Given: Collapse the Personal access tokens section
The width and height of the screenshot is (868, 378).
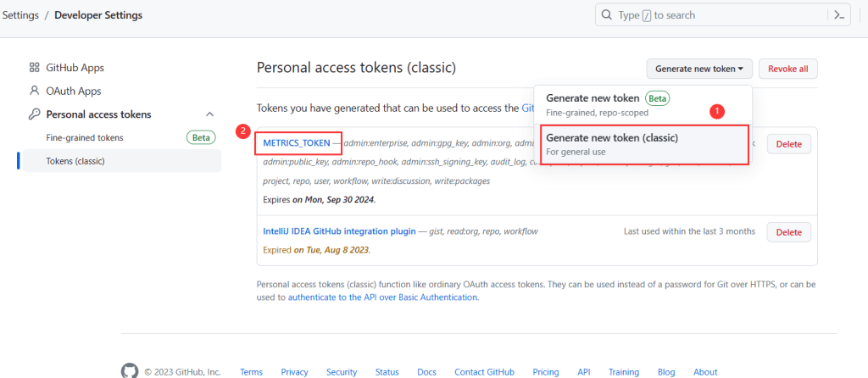Looking at the screenshot, I should click(209, 114).
